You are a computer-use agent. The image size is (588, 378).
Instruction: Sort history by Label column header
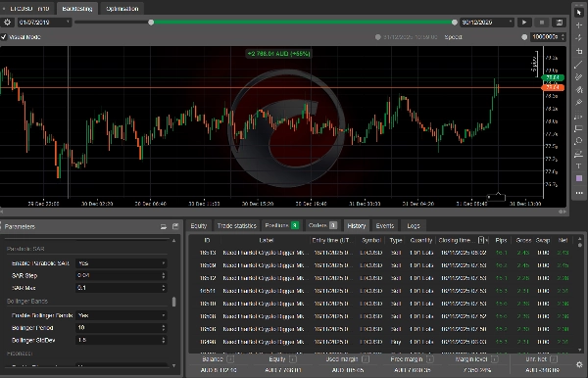tap(266, 240)
